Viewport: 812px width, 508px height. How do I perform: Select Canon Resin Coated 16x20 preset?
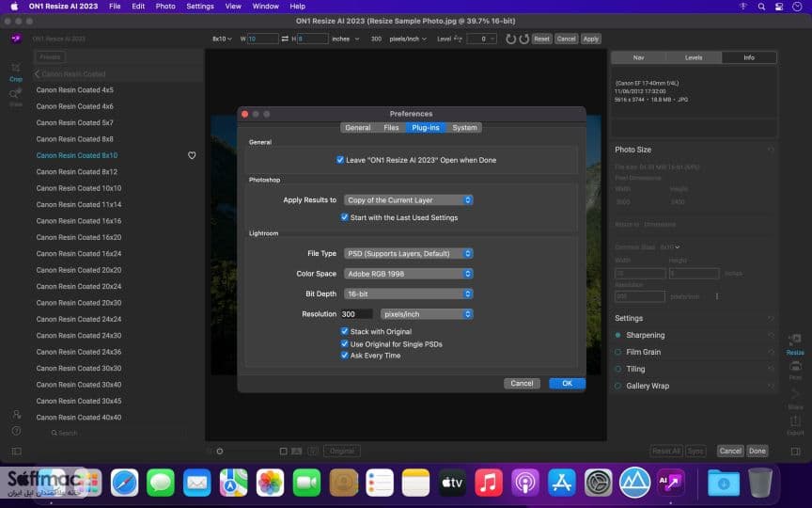pyautogui.click(x=79, y=237)
